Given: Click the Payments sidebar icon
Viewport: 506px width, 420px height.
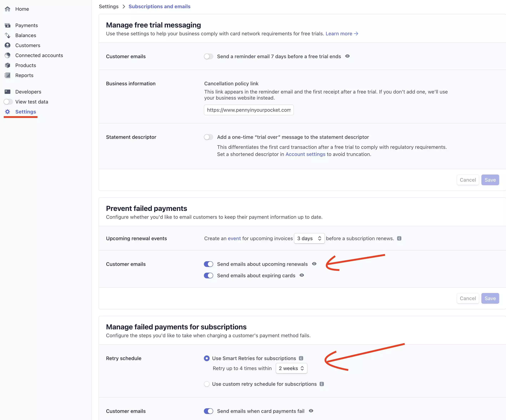Looking at the screenshot, I should [7, 25].
